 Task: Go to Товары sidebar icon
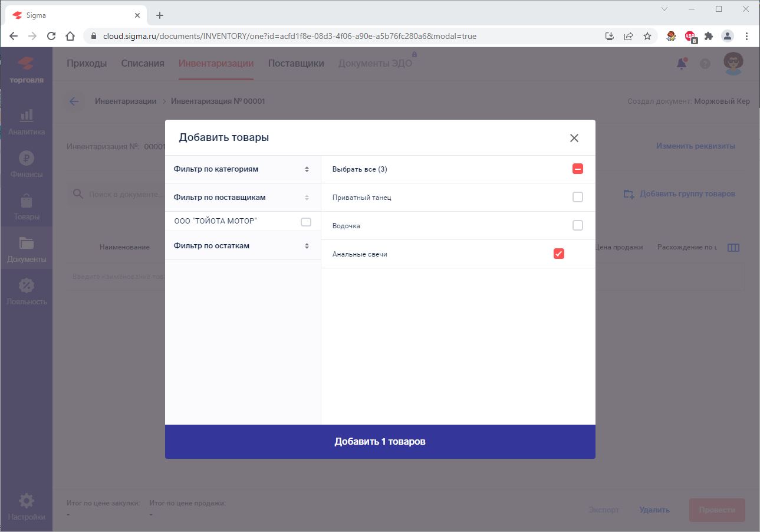pyautogui.click(x=27, y=206)
